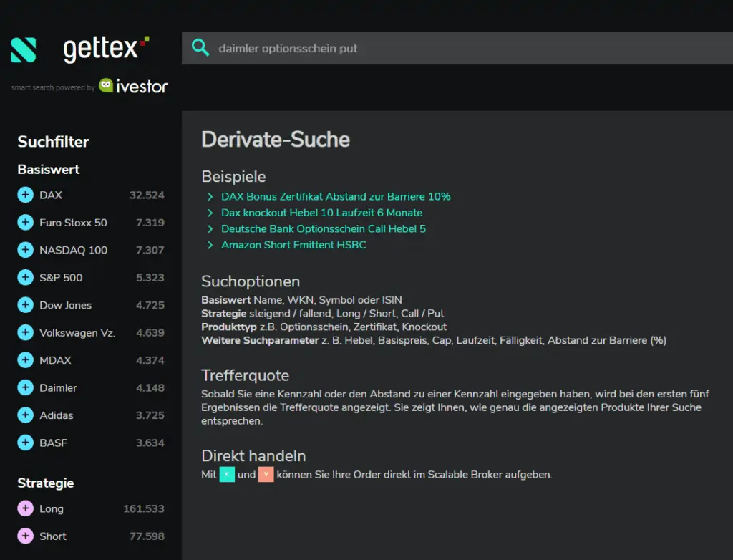
Task: Click chevron before DAX Bonus Zertifikat example
Action: (210, 196)
